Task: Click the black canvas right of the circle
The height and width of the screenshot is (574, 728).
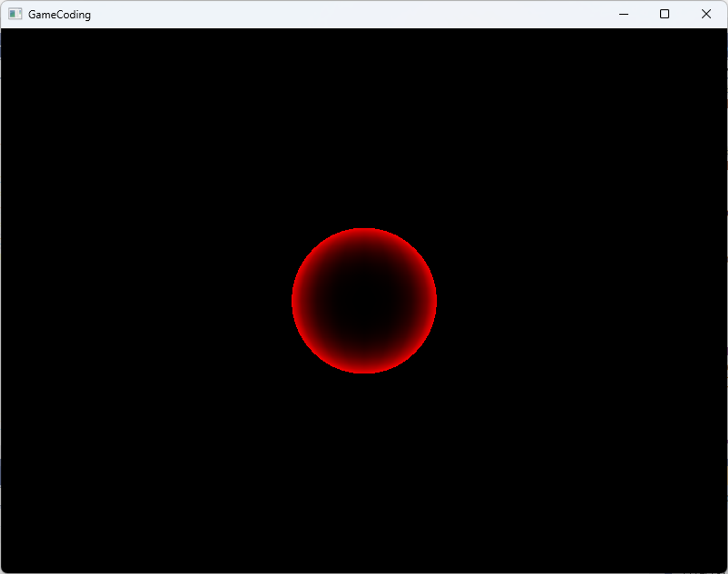Action: [x=582, y=301]
